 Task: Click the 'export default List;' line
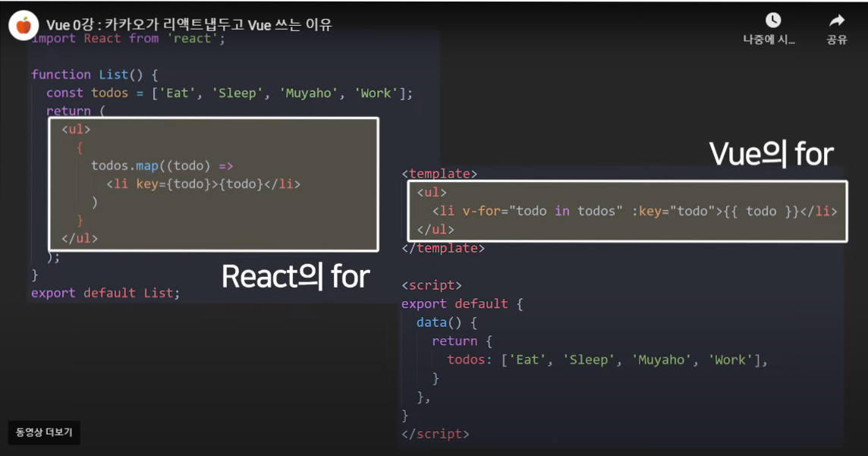tap(105, 293)
